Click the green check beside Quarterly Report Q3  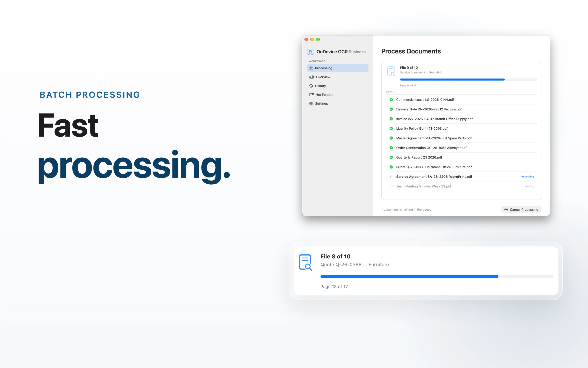(x=391, y=157)
